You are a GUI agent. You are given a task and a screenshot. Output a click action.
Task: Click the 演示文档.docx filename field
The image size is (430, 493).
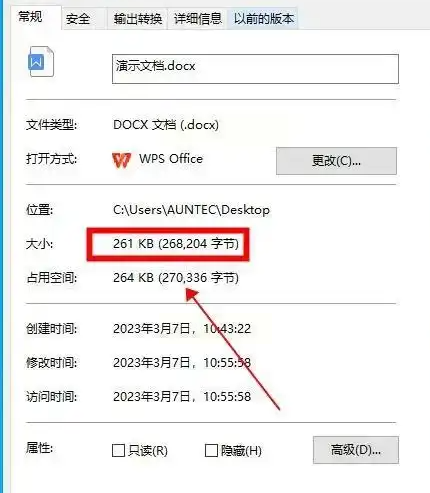point(255,69)
